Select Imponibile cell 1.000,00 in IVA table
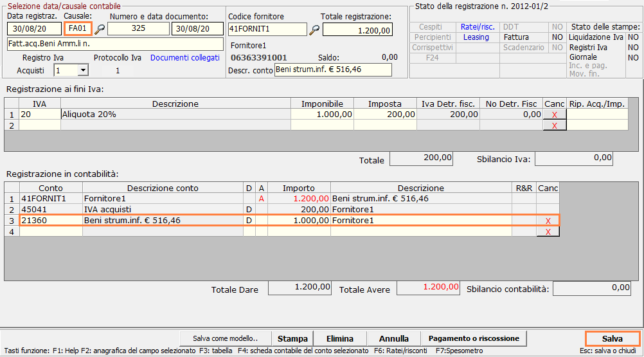The height and width of the screenshot is (357, 644). (323, 114)
